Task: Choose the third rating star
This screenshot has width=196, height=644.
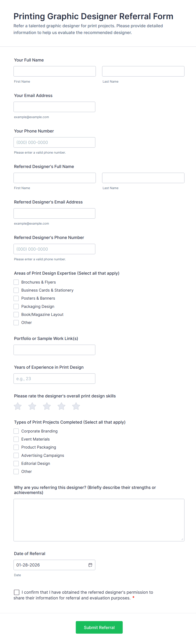Action: [47, 406]
